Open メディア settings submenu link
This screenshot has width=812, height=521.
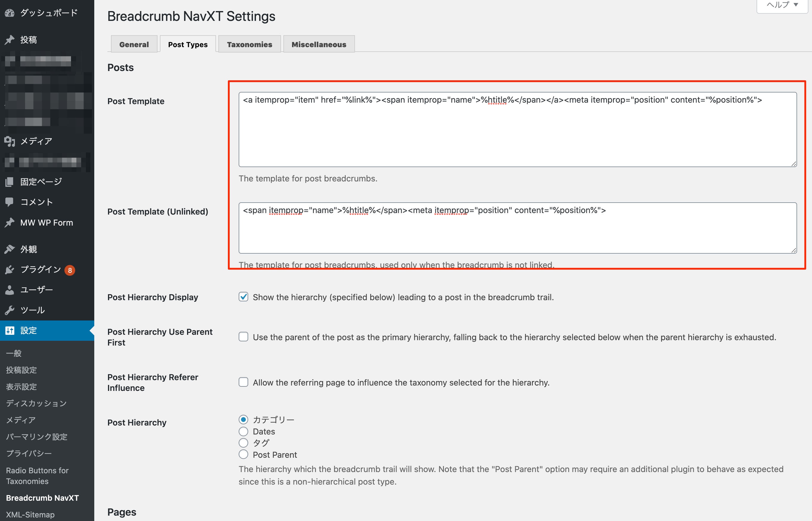(x=21, y=420)
